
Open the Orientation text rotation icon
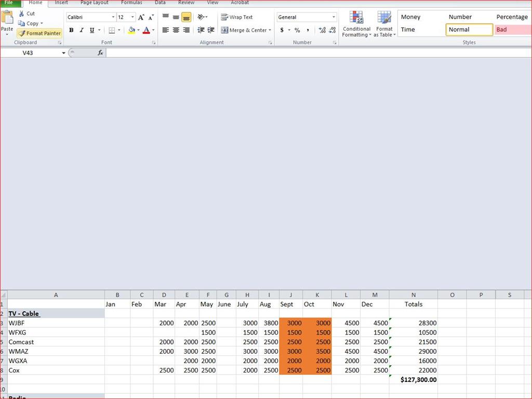201,17
